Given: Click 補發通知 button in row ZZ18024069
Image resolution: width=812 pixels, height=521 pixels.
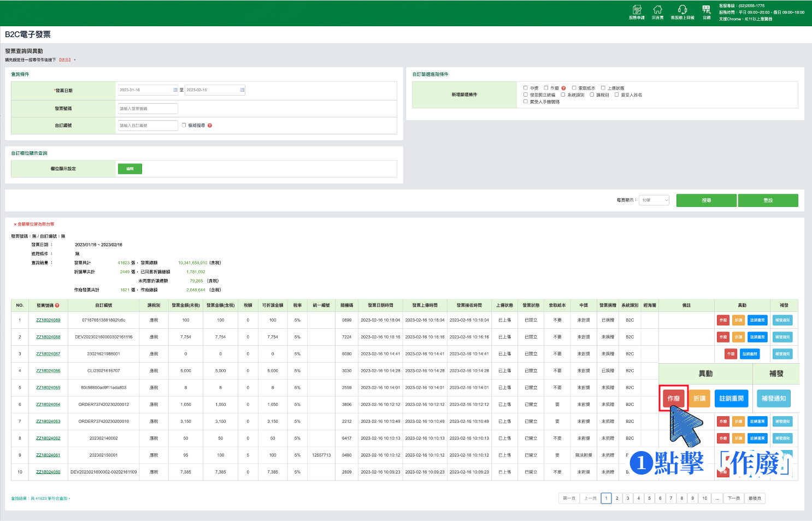Looking at the screenshot, I should click(782, 320).
